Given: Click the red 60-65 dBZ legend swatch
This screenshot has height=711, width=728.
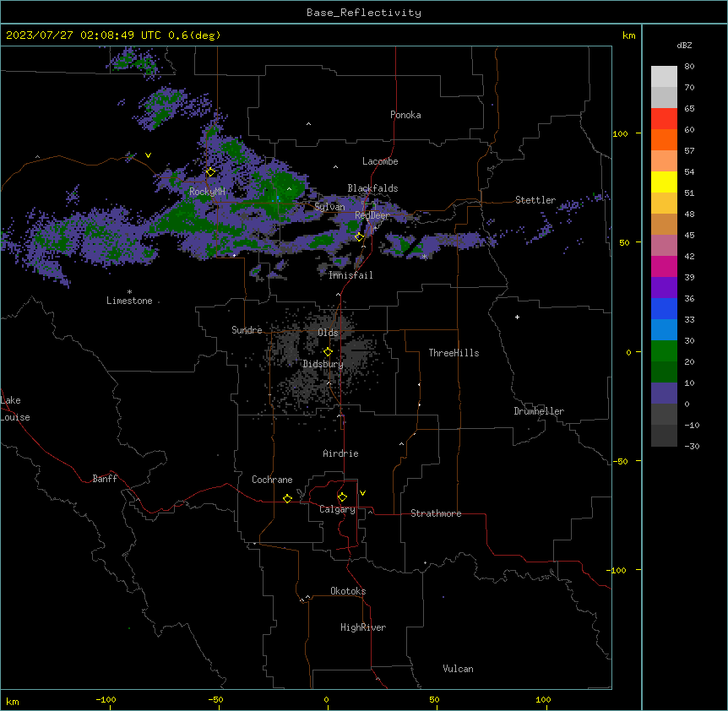Looking at the screenshot, I should 664,118.
